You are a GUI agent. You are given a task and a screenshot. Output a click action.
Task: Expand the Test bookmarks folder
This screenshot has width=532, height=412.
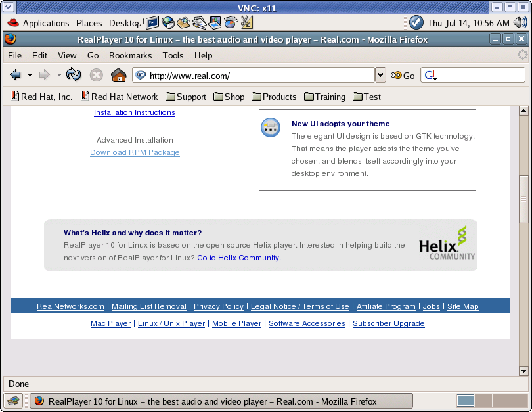(366, 97)
